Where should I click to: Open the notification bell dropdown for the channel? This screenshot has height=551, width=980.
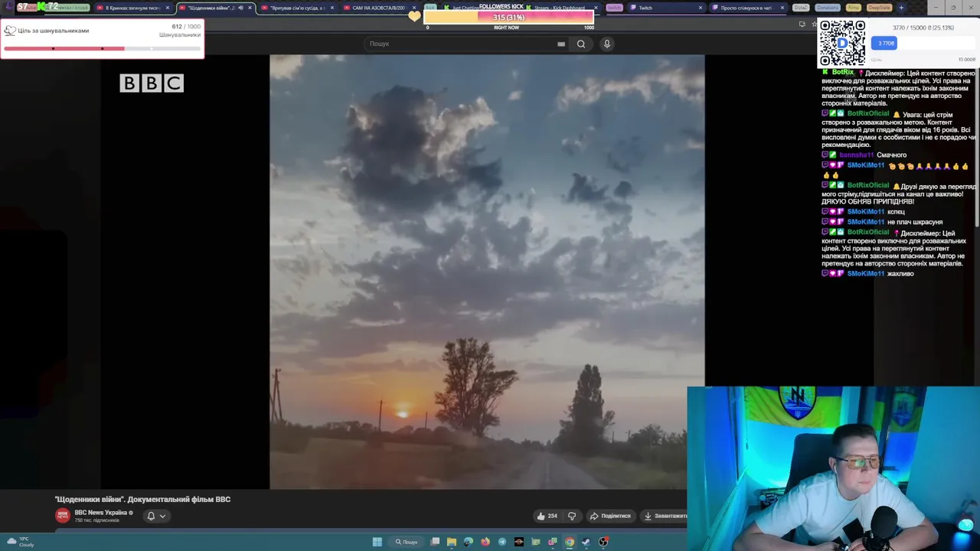coord(155,516)
